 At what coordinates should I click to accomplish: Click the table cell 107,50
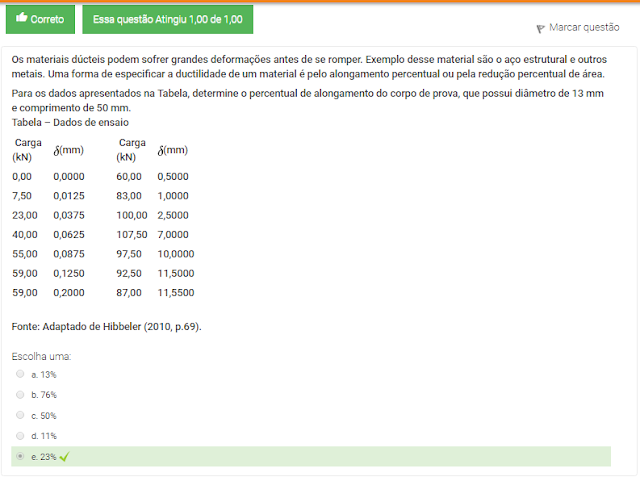pos(132,235)
